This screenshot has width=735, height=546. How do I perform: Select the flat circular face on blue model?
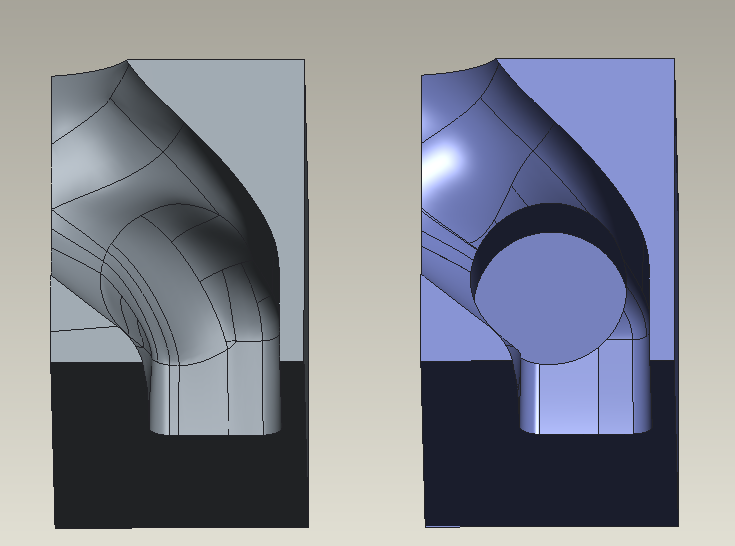(551, 299)
